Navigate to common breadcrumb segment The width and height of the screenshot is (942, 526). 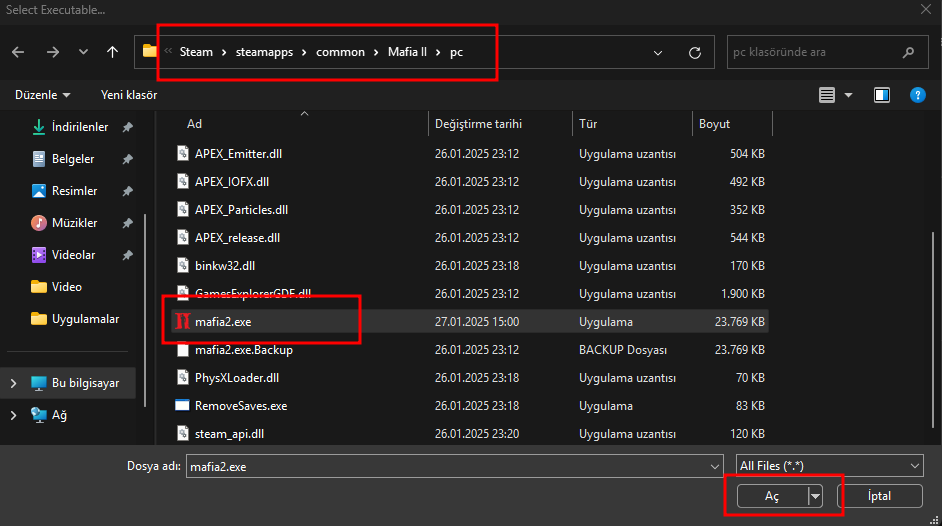coord(340,52)
